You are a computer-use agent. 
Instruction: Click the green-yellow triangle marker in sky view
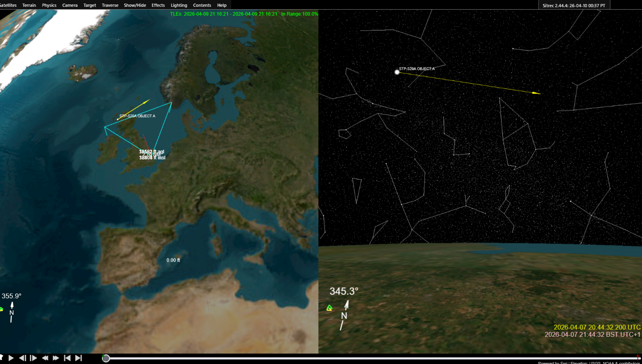tap(329, 308)
